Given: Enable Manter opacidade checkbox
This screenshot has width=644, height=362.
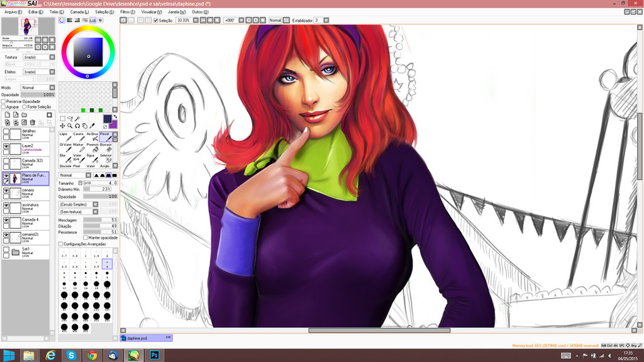Looking at the screenshot, I should point(86,238).
